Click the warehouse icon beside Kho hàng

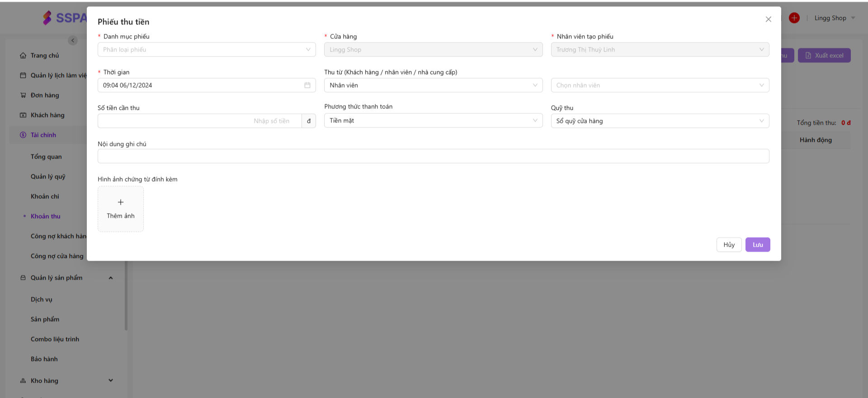[23, 381]
